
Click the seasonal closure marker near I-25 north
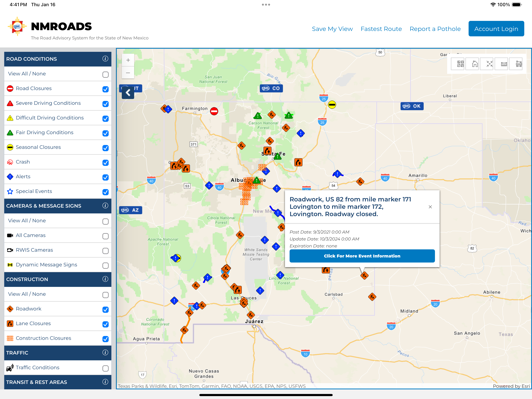[x=332, y=105]
